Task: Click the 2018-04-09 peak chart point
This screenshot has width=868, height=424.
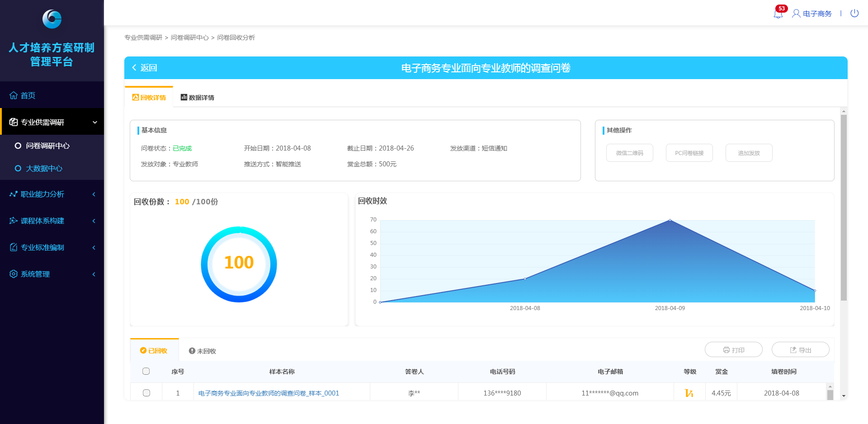Action: pos(670,220)
